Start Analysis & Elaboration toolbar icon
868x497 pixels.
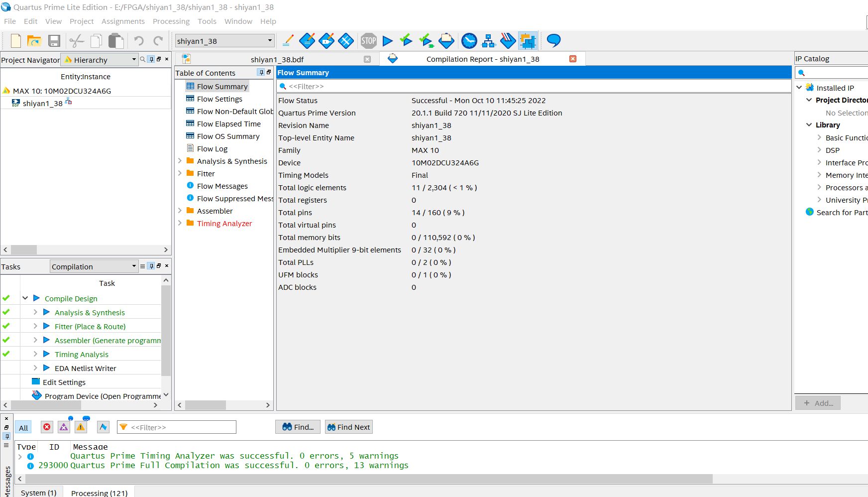[406, 40]
